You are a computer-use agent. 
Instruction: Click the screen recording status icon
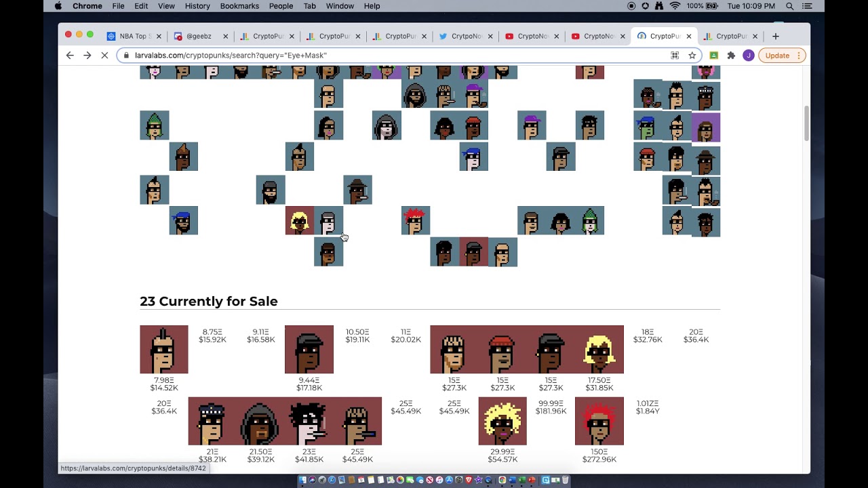[631, 6]
